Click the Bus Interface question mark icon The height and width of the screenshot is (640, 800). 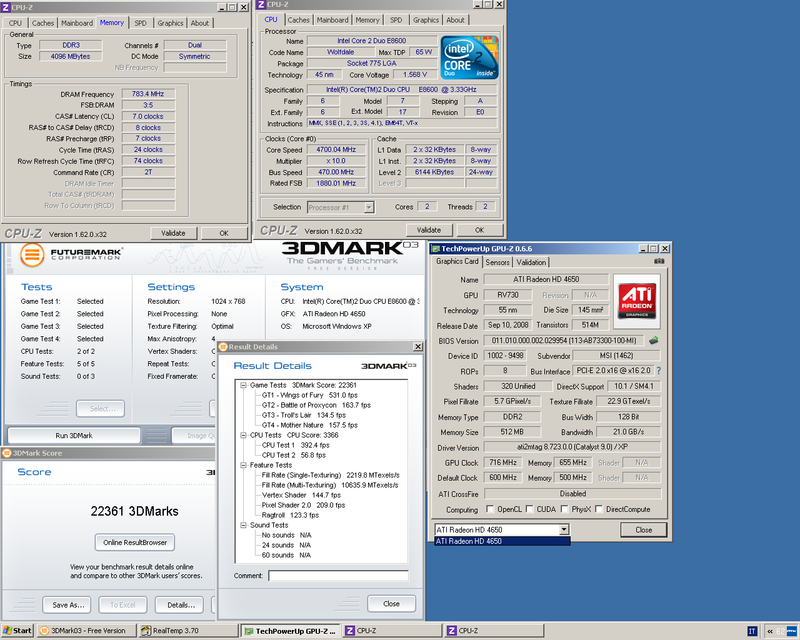coord(659,371)
